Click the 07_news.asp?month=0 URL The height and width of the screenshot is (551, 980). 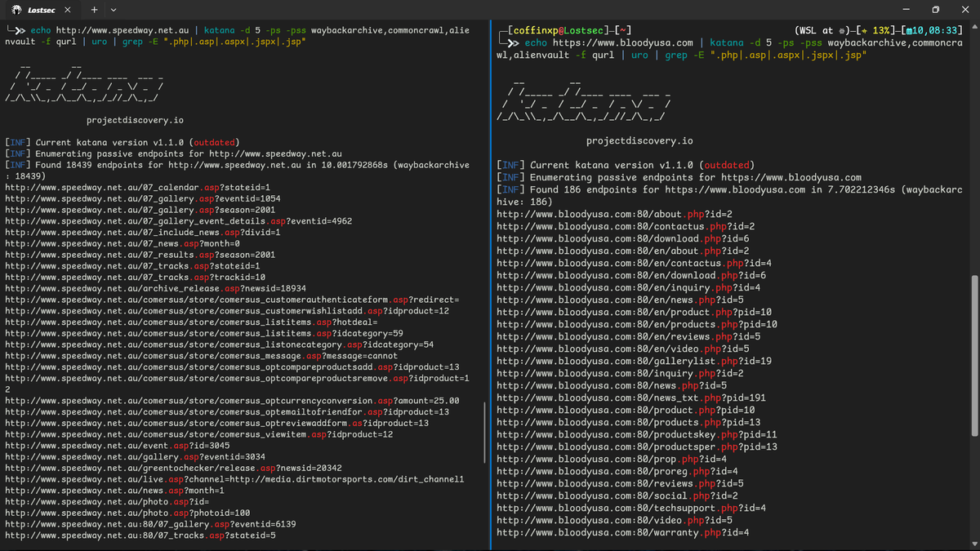coord(122,243)
